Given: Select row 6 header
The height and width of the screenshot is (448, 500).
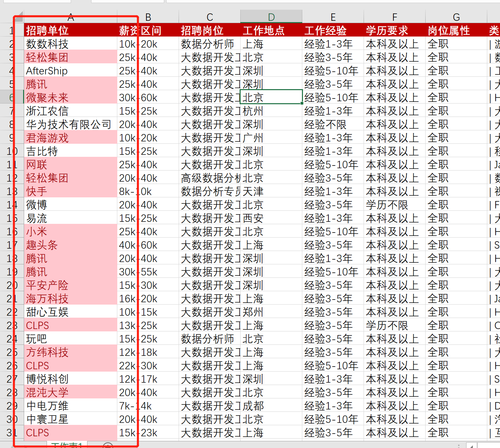Looking at the screenshot, I should pos(12,98).
